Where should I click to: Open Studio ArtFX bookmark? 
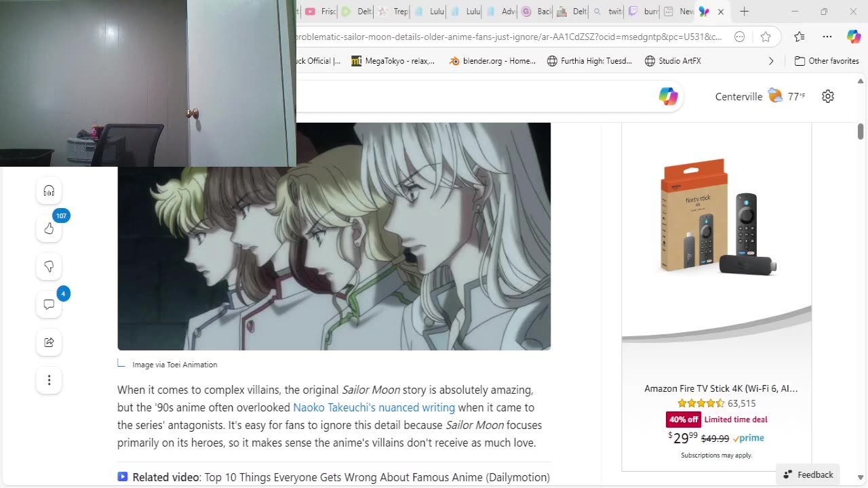click(x=673, y=61)
